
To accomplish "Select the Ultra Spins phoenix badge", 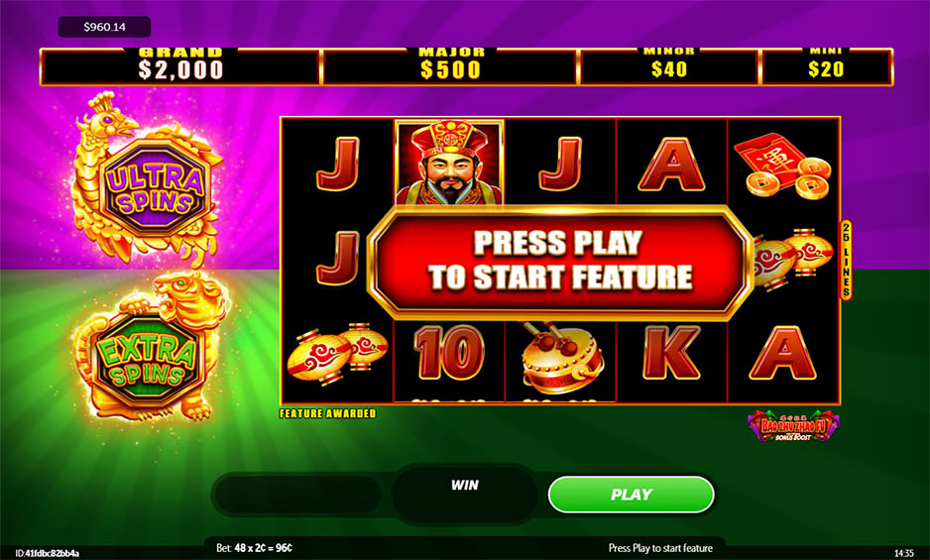I will point(148,178).
